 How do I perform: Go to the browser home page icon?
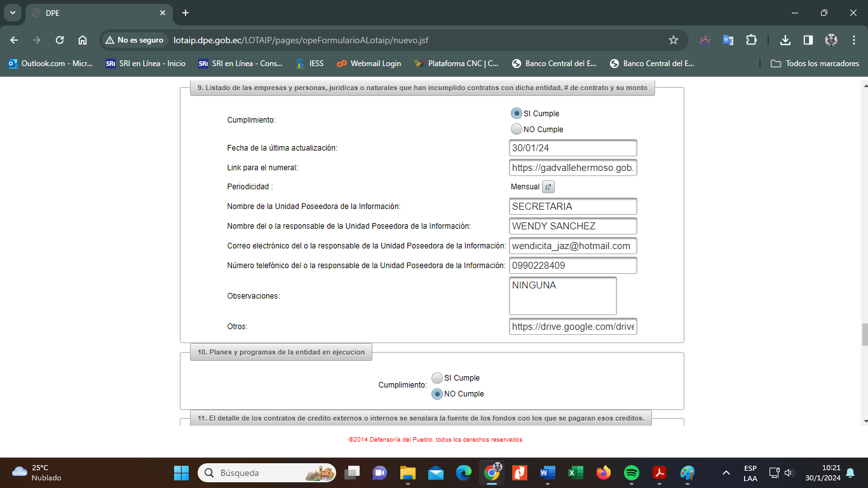[x=83, y=40]
